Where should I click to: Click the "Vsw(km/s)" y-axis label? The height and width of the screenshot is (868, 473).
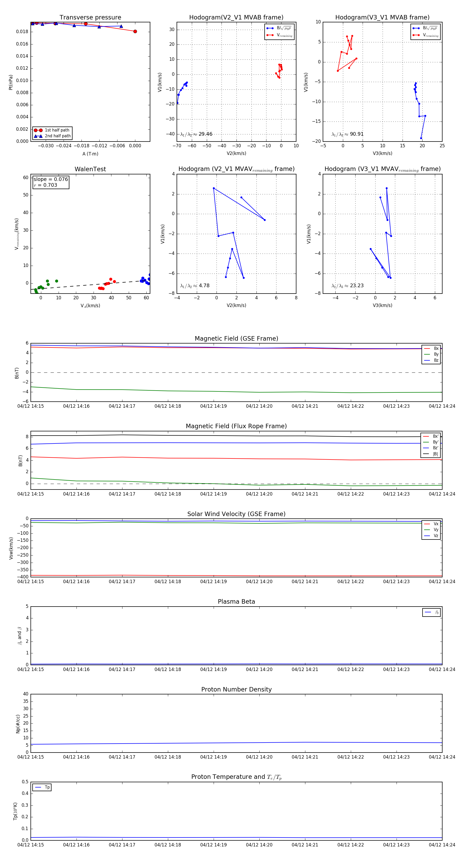(x=11, y=548)
